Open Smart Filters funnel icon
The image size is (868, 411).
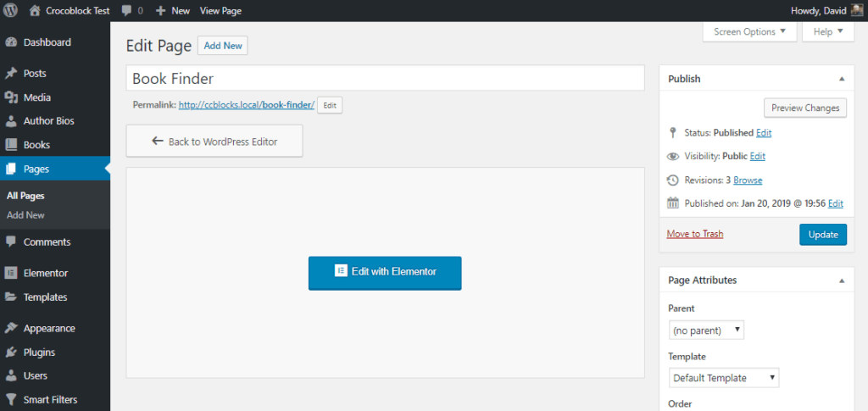(11, 399)
